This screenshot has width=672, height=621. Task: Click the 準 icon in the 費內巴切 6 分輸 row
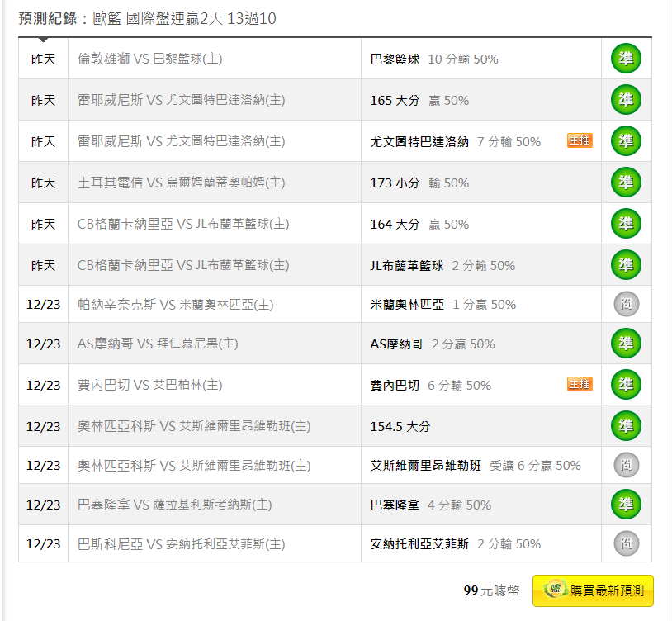coord(626,385)
